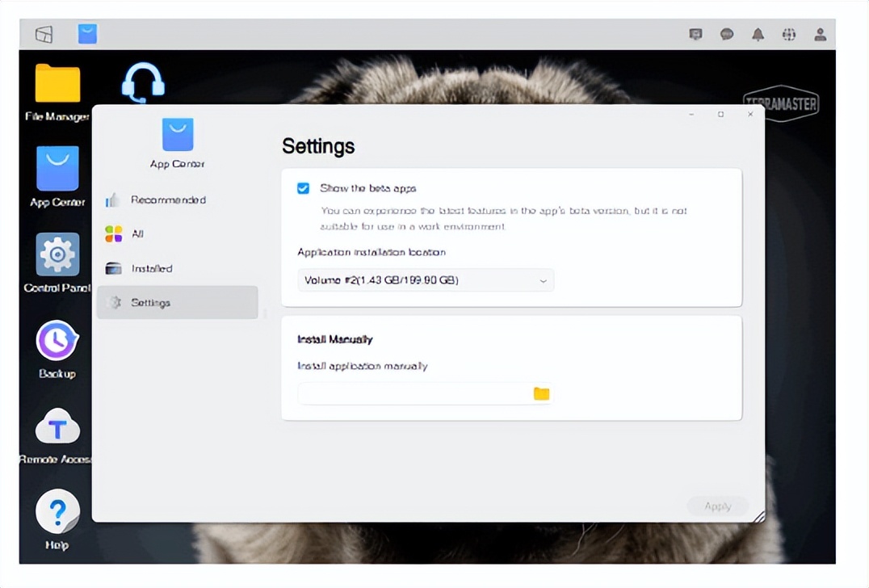Screen dimensions: 869x588
Task: Switch to App Center taskbar tab
Action: 87,34
